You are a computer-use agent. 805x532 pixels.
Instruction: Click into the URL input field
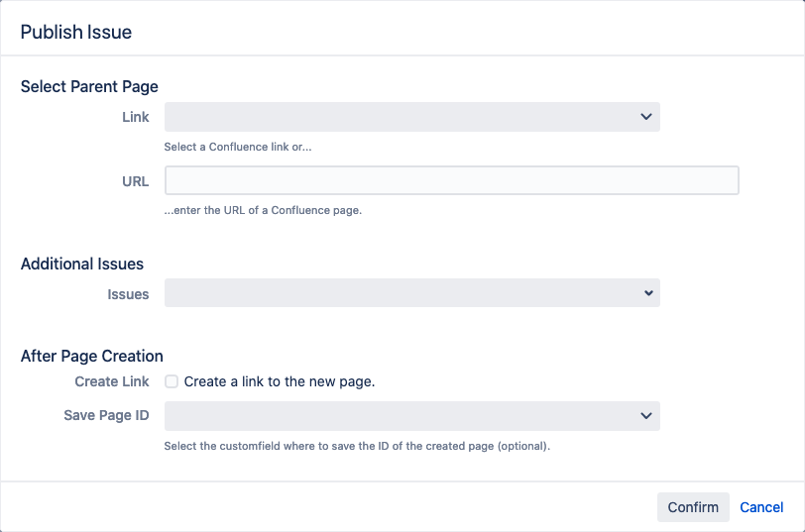click(451, 180)
